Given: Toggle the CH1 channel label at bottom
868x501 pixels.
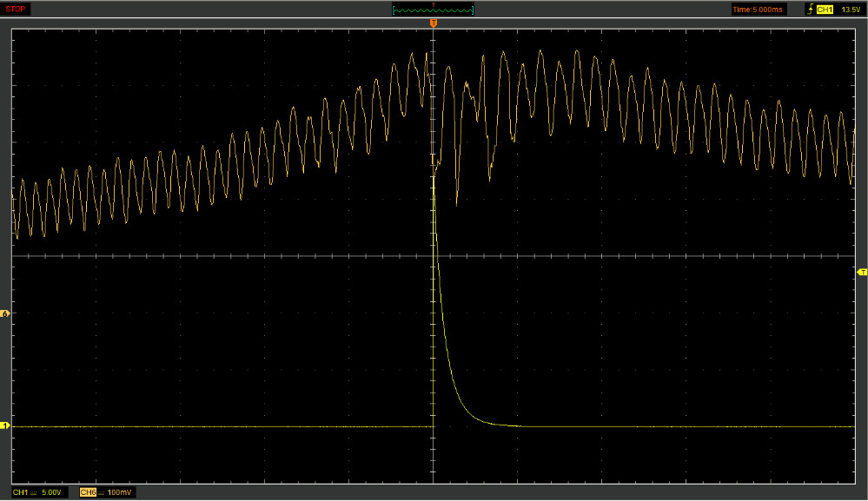Looking at the screenshot, I should pyautogui.click(x=20, y=492).
